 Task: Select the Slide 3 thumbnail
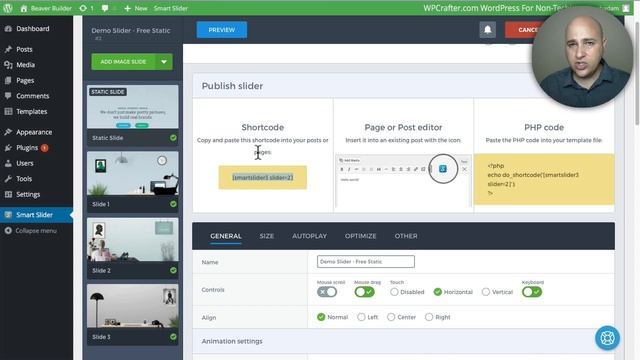(132, 306)
